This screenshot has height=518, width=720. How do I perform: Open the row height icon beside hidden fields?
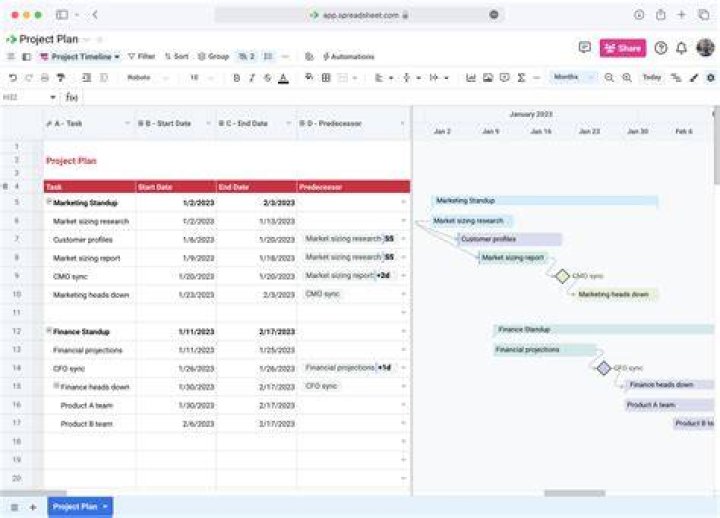[x=268, y=56]
